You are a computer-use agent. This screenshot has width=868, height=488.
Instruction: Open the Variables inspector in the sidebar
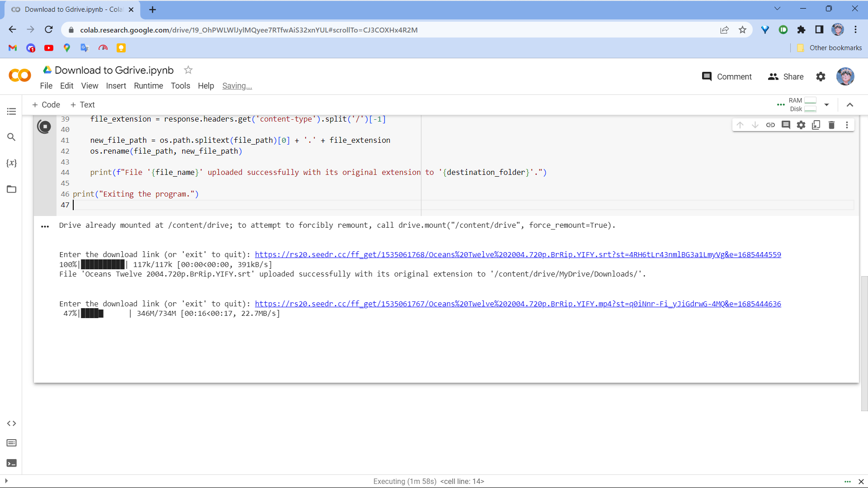point(11,163)
